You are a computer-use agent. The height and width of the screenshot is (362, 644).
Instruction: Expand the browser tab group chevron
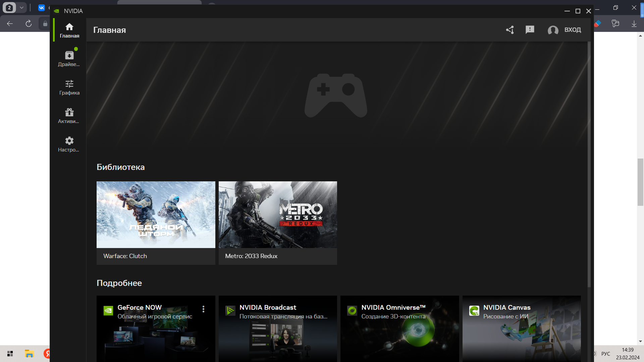[x=21, y=7]
